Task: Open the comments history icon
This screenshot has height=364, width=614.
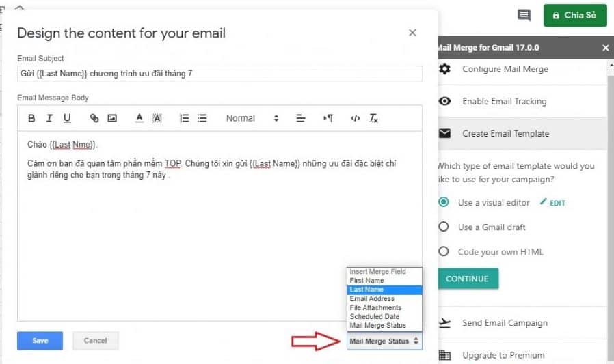Action: [x=524, y=16]
